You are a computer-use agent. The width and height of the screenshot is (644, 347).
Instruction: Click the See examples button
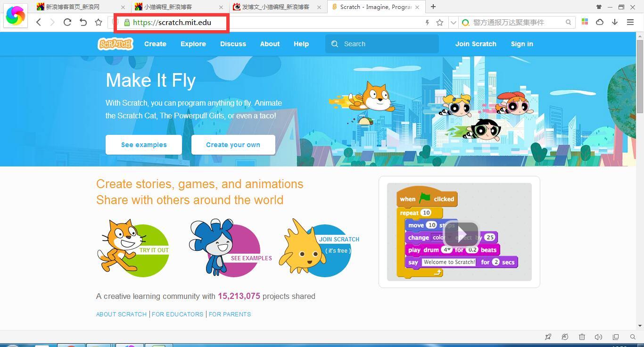pos(144,145)
